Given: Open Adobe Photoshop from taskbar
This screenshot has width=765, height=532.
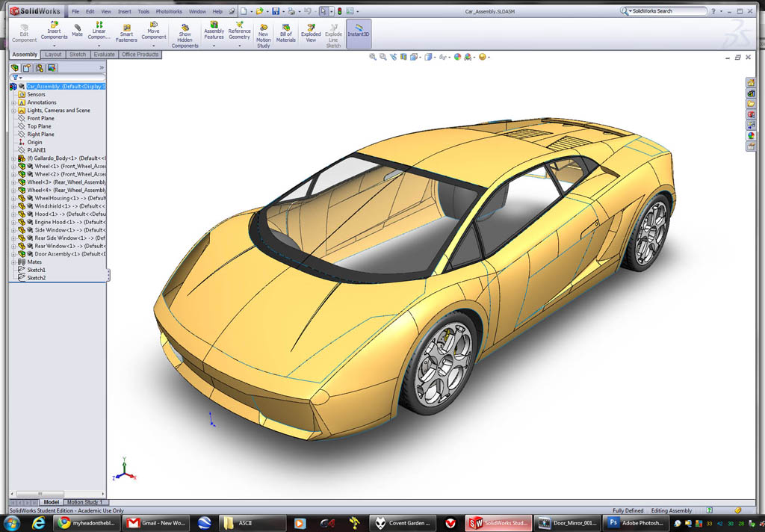Looking at the screenshot, I should click(x=637, y=523).
